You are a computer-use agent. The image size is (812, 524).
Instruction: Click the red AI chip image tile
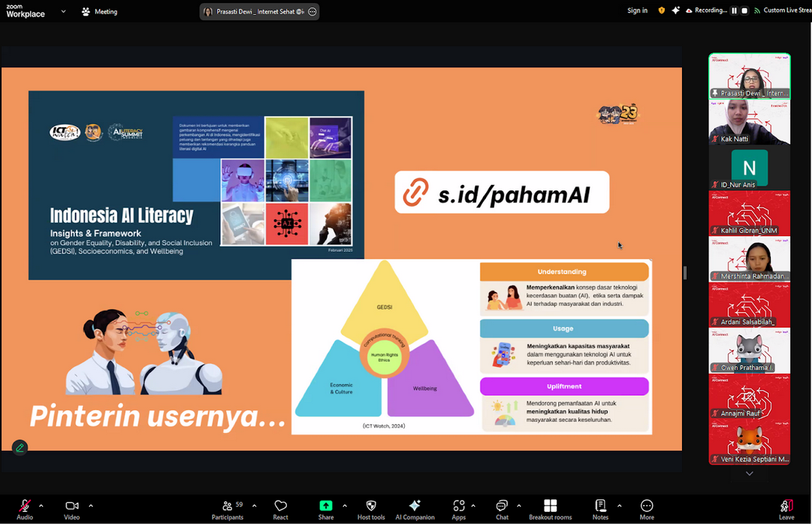287,224
